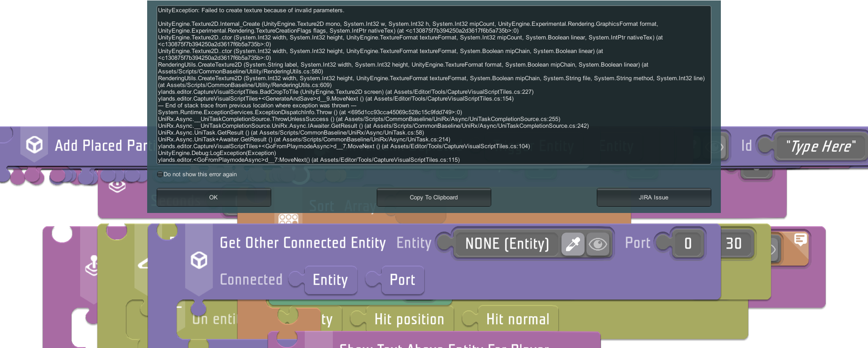Copy the exception to clipboard
Screen dimensions: 868x348
(433, 198)
